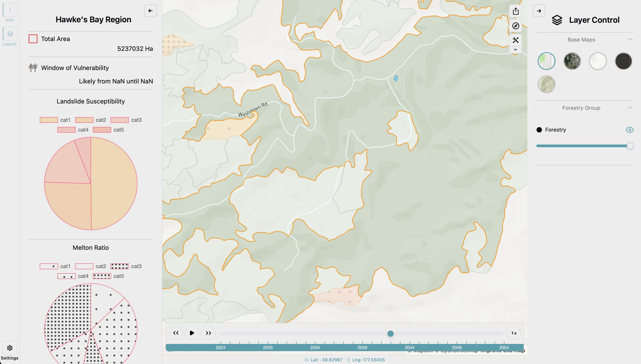Click the back navigation arrow button

point(150,10)
